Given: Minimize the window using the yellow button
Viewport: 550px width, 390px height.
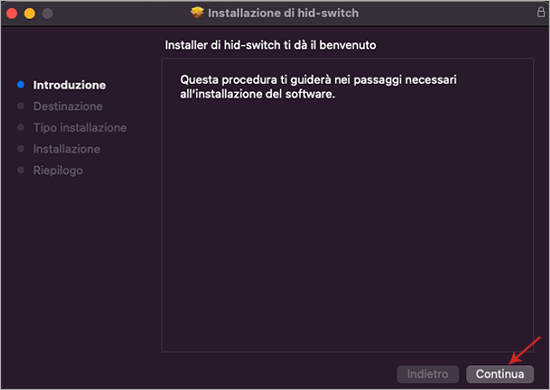Looking at the screenshot, I should pyautogui.click(x=29, y=13).
